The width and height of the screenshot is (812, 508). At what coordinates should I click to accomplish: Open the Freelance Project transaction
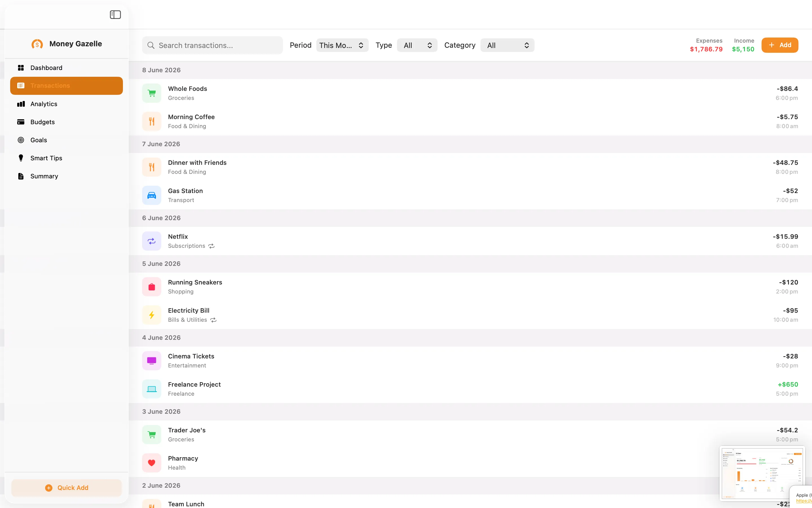(470, 389)
